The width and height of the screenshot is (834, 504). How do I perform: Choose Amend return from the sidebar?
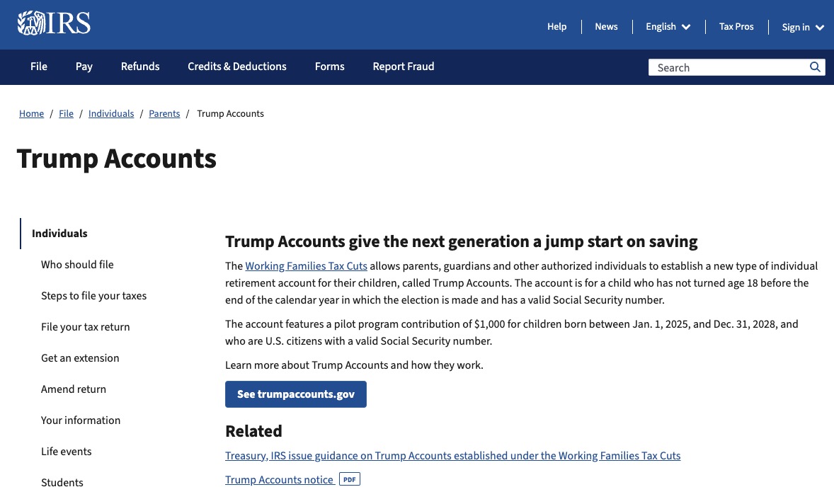click(x=74, y=389)
